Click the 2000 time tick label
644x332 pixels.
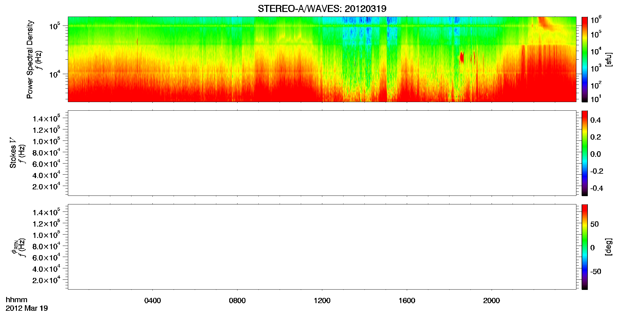(x=491, y=301)
